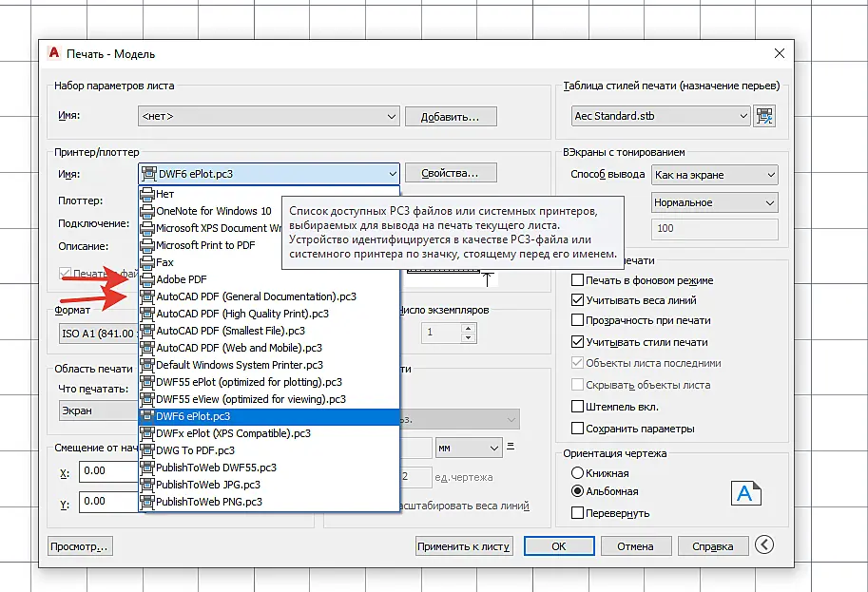Open the page setup name dropdown showing <нет>
Screen dimensions: 868x592
pos(268,117)
